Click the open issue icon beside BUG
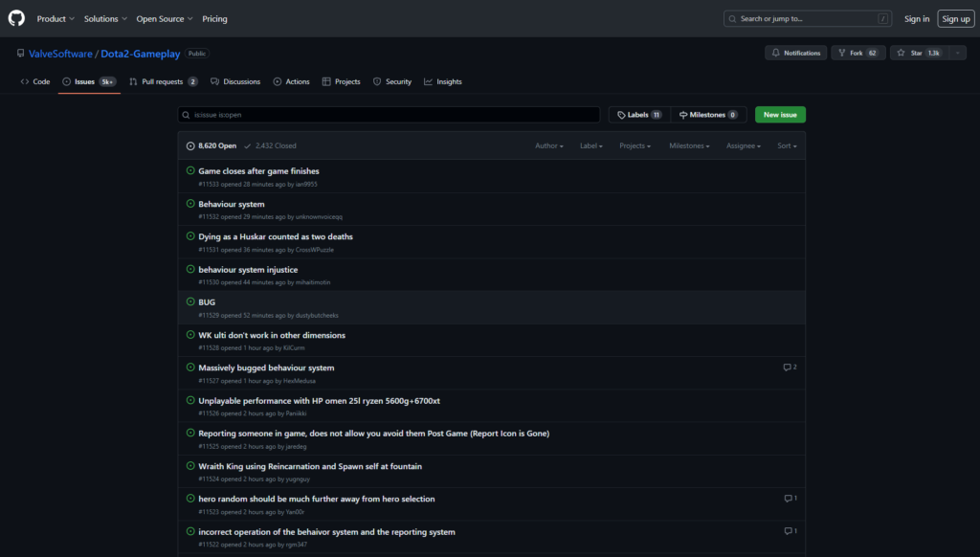This screenshot has width=980, height=557. [x=190, y=302]
